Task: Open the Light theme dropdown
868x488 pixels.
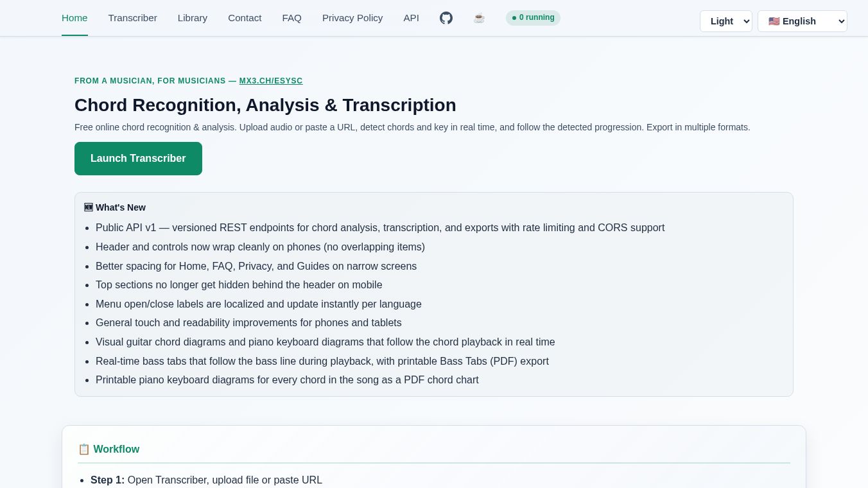Action: click(x=726, y=21)
